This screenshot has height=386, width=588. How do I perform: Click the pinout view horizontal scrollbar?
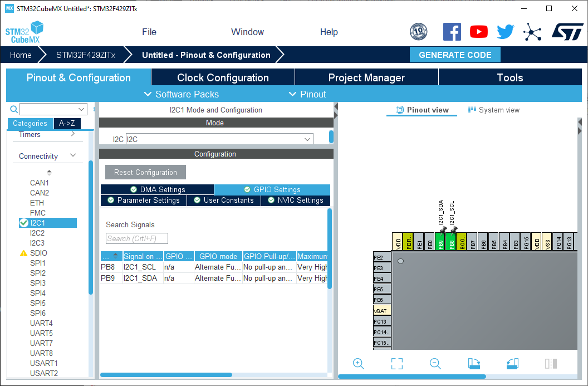pos(412,376)
